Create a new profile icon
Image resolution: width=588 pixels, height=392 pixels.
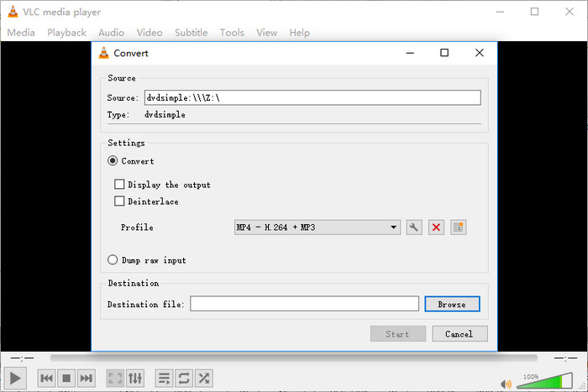(459, 227)
